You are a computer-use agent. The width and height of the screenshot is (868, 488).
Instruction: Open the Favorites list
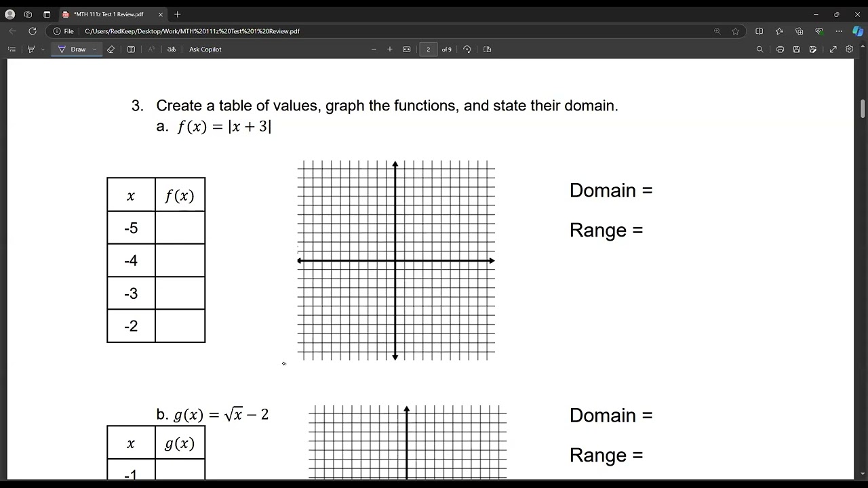[x=779, y=31]
